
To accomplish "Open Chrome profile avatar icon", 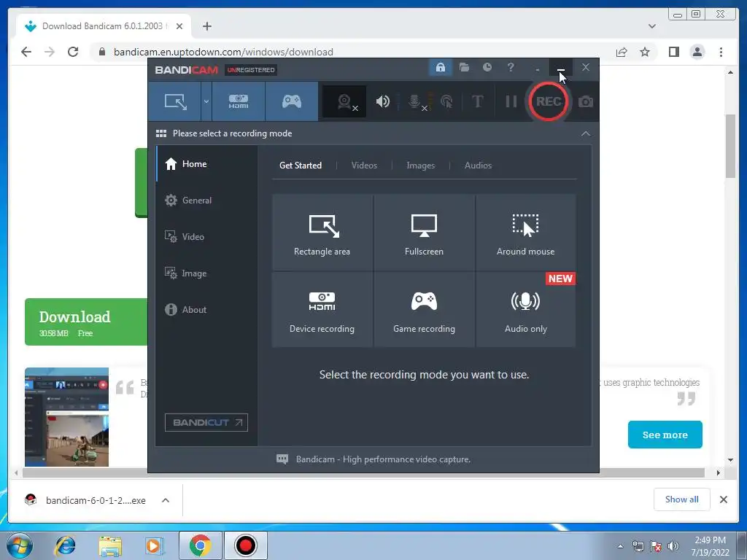I will tap(697, 52).
